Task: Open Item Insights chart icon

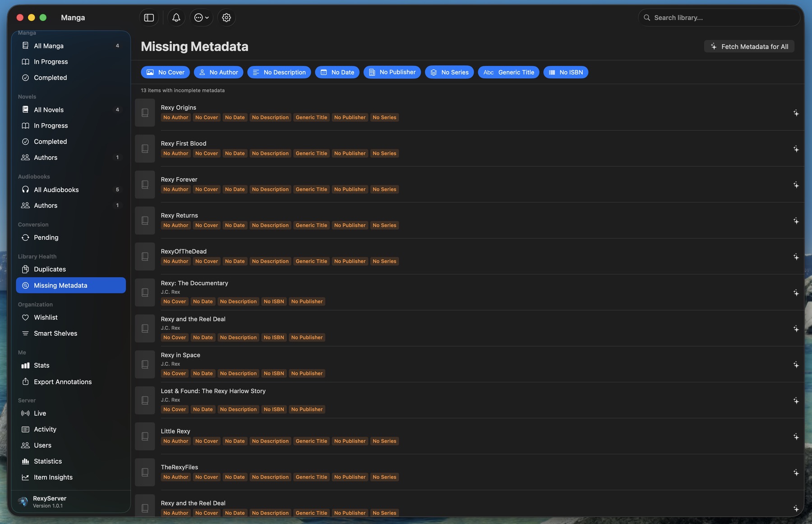Action: tap(25, 478)
